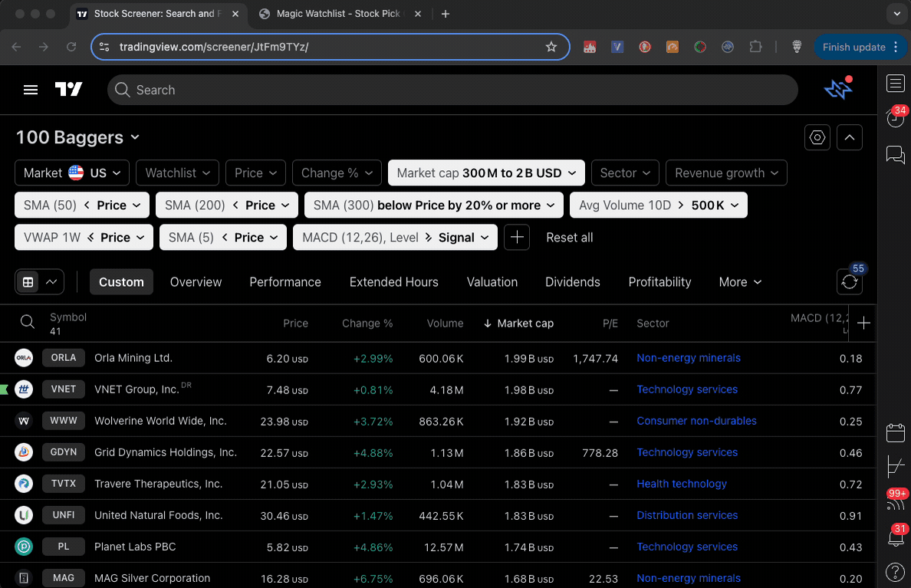Open the screener settings hexagon icon

[817, 137]
